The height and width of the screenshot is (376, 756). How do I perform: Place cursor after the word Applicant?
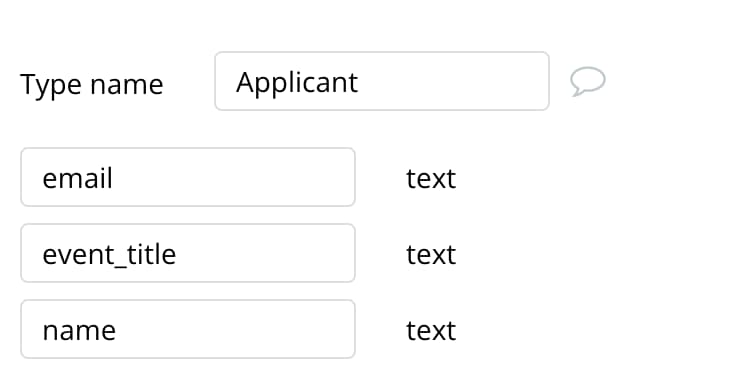point(359,82)
